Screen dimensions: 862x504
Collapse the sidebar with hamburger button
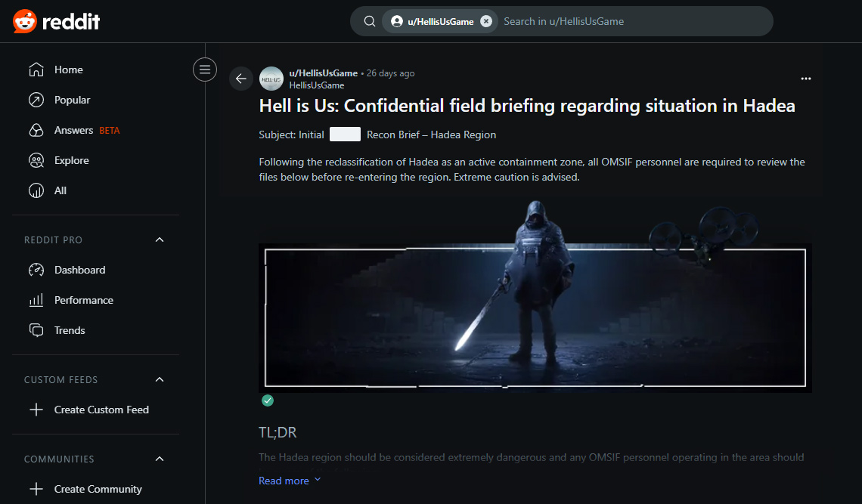pyautogui.click(x=204, y=70)
